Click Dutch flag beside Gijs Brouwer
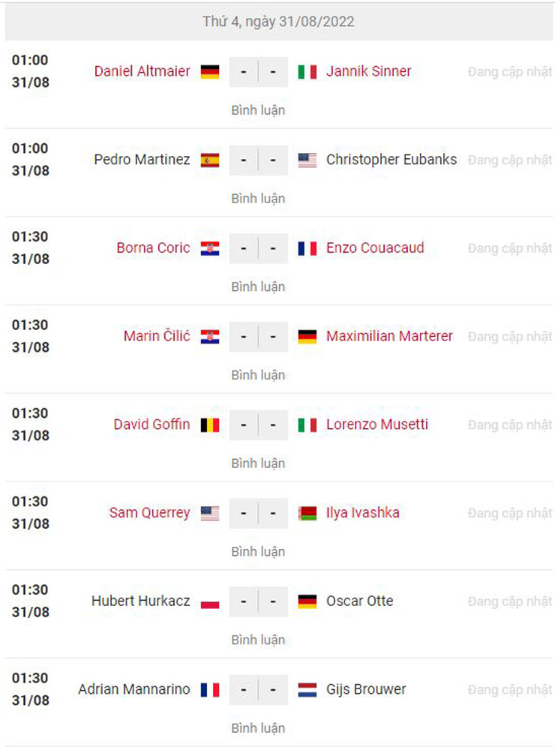Image resolution: width=555 pixels, height=756 pixels. (x=307, y=690)
